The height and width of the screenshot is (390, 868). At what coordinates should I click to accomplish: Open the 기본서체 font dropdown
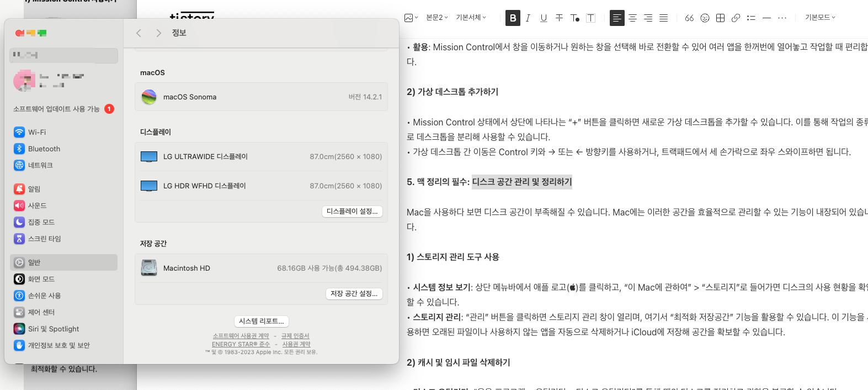click(x=471, y=18)
